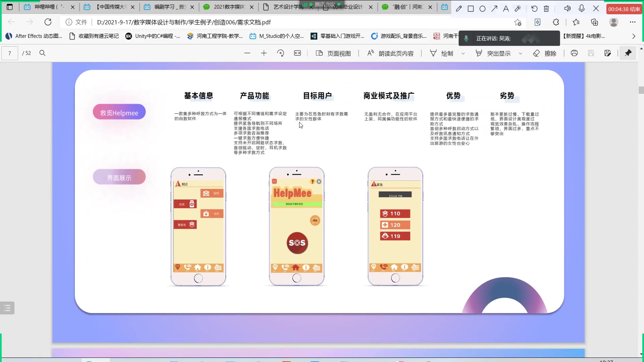Screen dimensions: 644x362
Task: Select the pen annotation tool
Action: [x=460, y=8]
